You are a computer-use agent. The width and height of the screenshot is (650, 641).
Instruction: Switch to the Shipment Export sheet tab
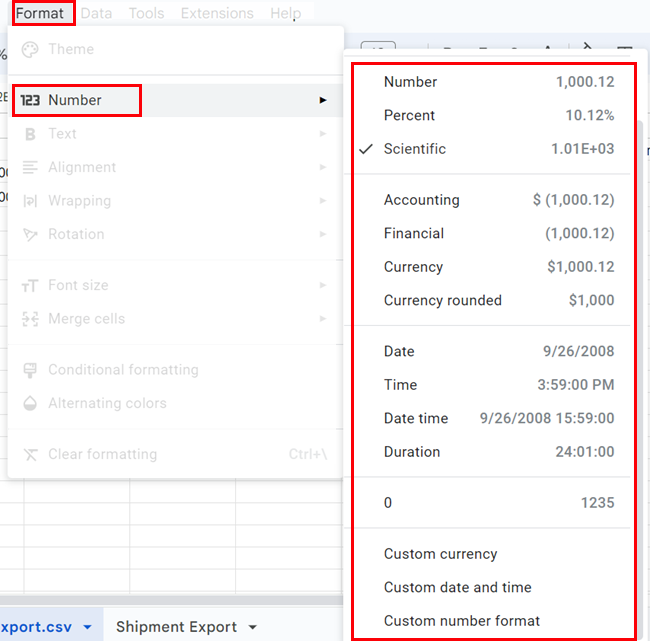[176, 627]
